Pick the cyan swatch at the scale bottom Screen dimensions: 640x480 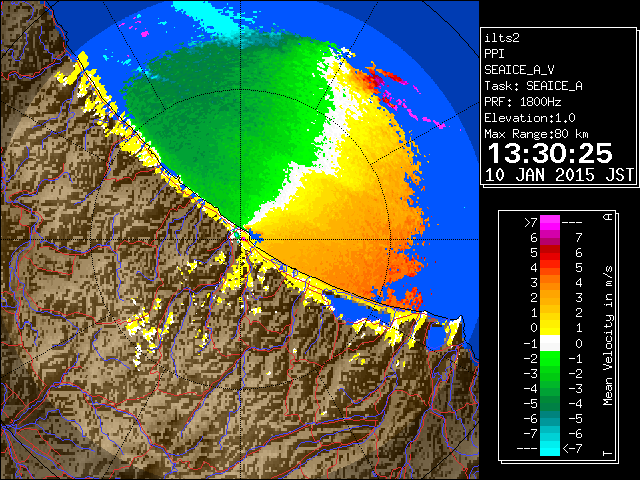click(550, 448)
